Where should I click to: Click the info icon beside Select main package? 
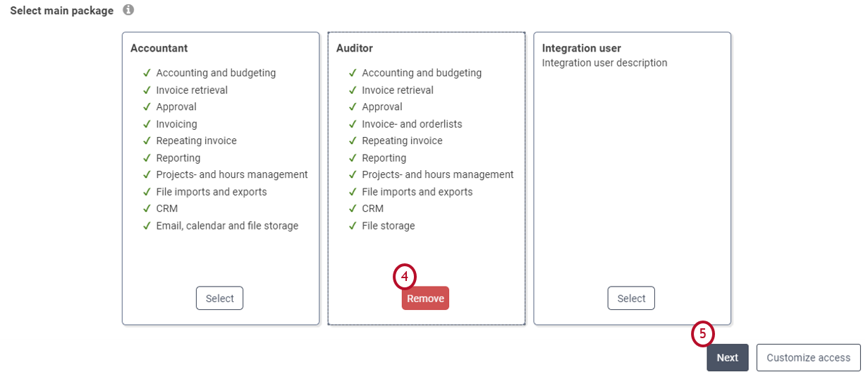click(128, 11)
